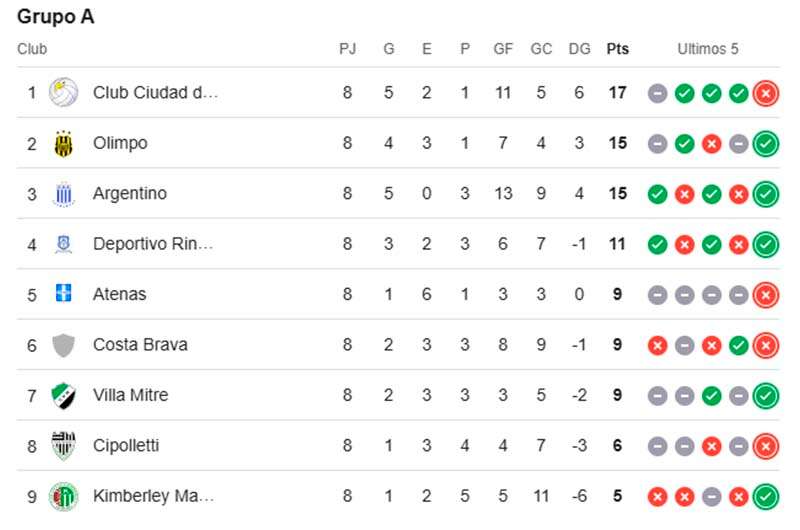
Task: Click the Club Ciudad crest logo
Action: pos(63,92)
